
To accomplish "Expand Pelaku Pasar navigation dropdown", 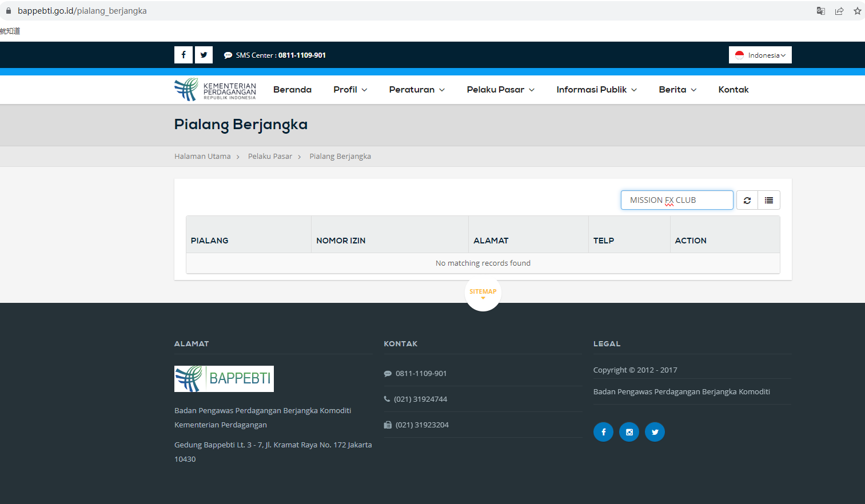I will pos(500,90).
